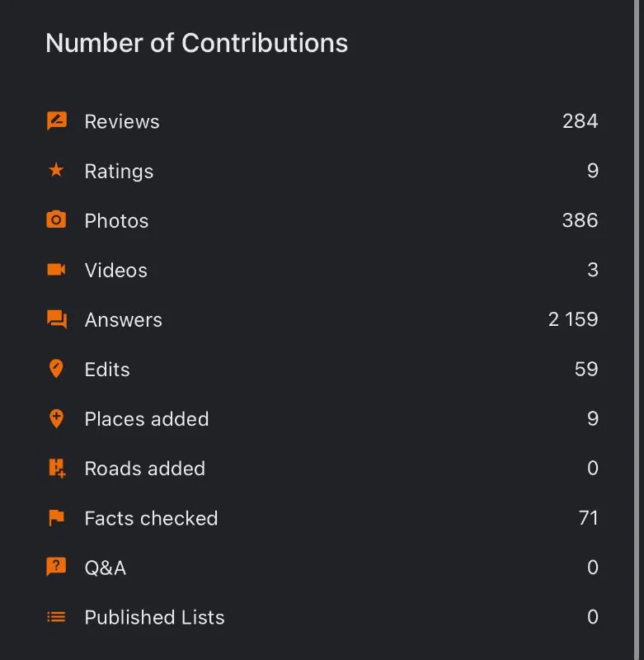This screenshot has width=644, height=660.
Task: Select the Answers label
Action: (123, 320)
